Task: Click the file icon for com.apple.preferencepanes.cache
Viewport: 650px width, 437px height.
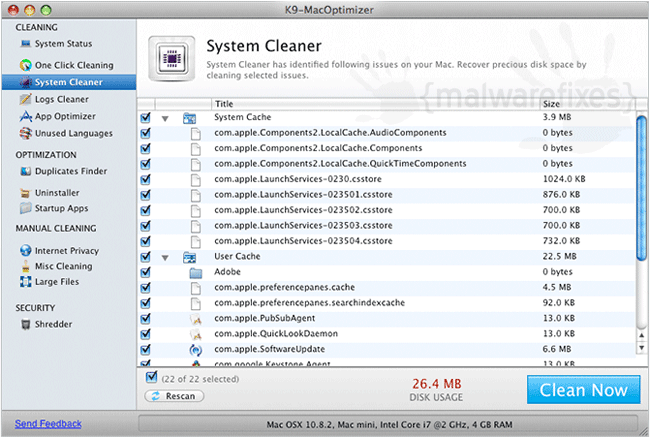Action: tap(196, 288)
